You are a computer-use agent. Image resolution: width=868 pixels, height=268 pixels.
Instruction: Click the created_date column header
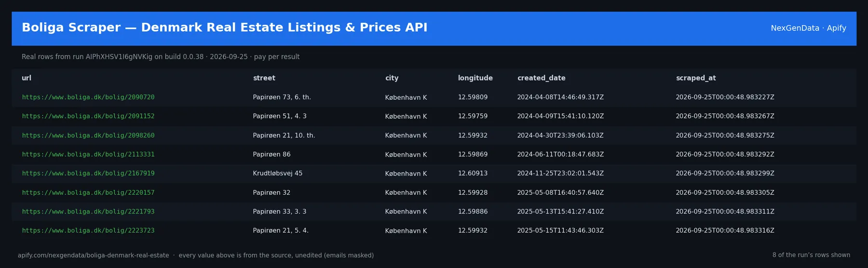(542, 78)
